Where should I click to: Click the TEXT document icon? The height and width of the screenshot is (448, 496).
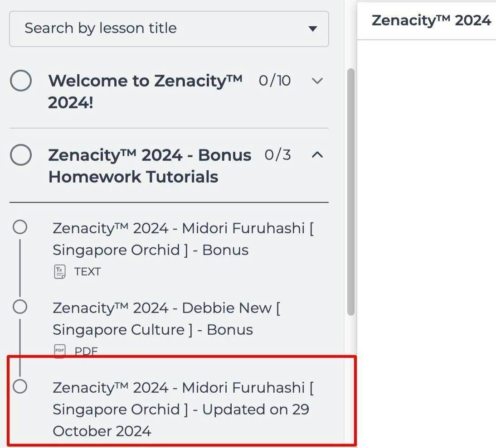point(59,272)
